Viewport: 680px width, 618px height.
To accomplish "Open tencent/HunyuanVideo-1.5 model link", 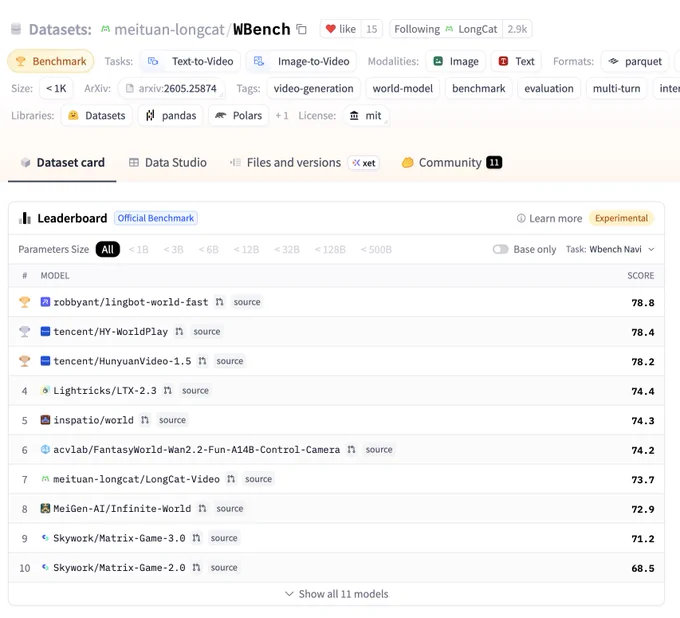I will click(122, 361).
